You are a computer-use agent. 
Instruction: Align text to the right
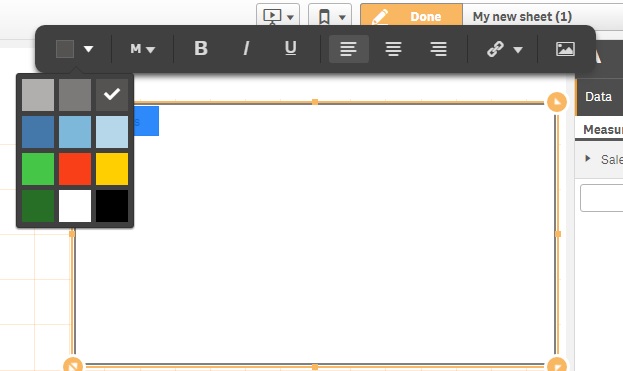coord(438,49)
